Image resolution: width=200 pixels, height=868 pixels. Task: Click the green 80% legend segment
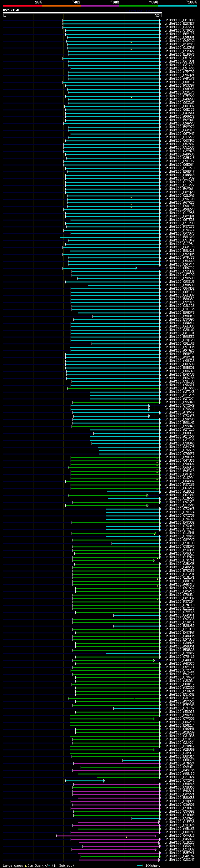[x=139, y=6]
